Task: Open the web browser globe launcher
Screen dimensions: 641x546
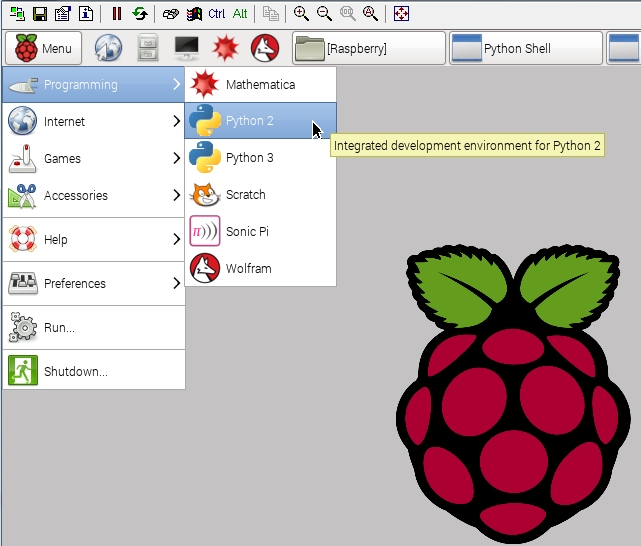Action: 109,48
